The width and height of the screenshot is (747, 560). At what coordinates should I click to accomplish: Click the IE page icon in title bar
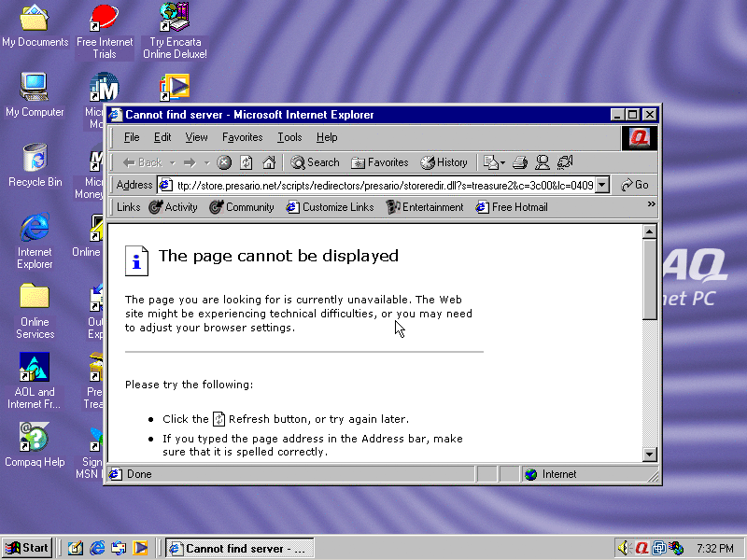tap(115, 115)
